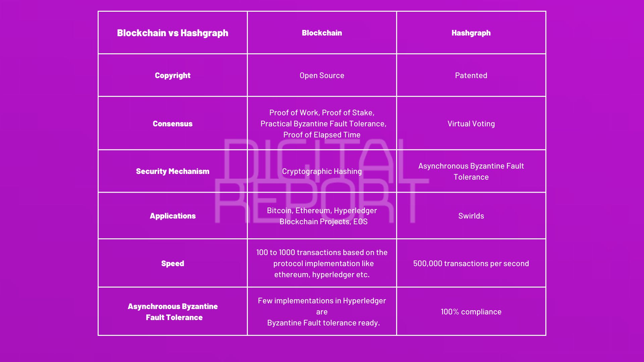Toggle Asynchronous Byzantine Fault Tolerance row
644x362 pixels.
[172, 312]
